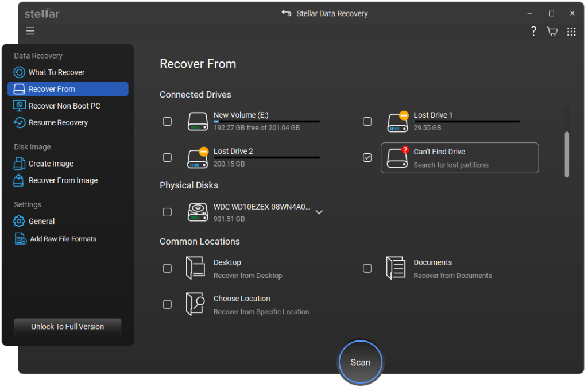Check the New Volume (E:) checkbox
Screen dimensions: 588x387
[167, 122]
